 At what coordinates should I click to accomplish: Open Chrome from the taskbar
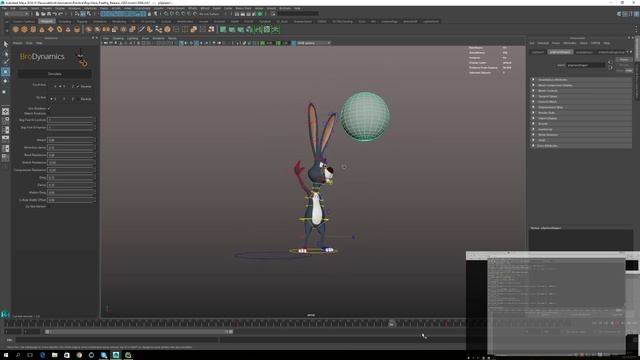point(79,355)
